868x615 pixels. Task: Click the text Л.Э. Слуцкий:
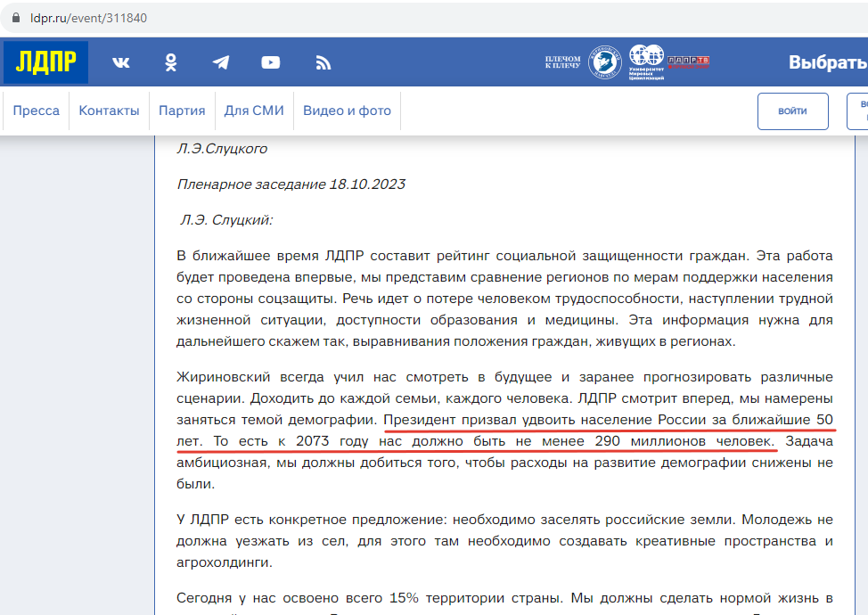(226, 220)
